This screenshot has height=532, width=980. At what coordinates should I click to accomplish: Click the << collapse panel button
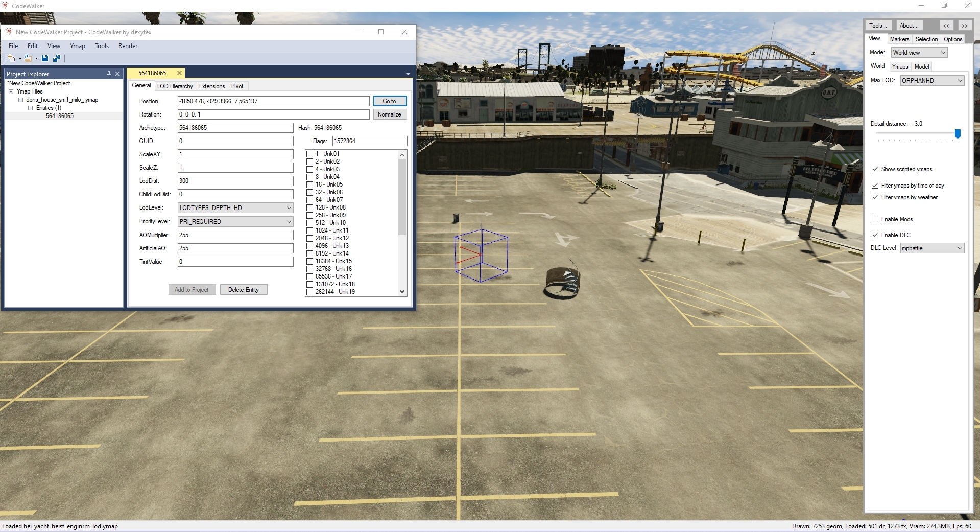(x=946, y=26)
